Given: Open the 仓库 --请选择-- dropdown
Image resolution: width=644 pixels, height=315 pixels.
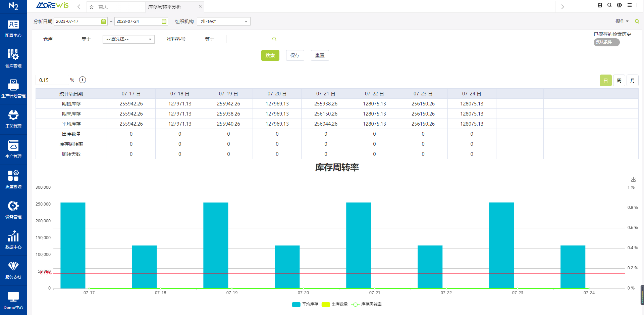Looking at the screenshot, I should pyautogui.click(x=128, y=39).
